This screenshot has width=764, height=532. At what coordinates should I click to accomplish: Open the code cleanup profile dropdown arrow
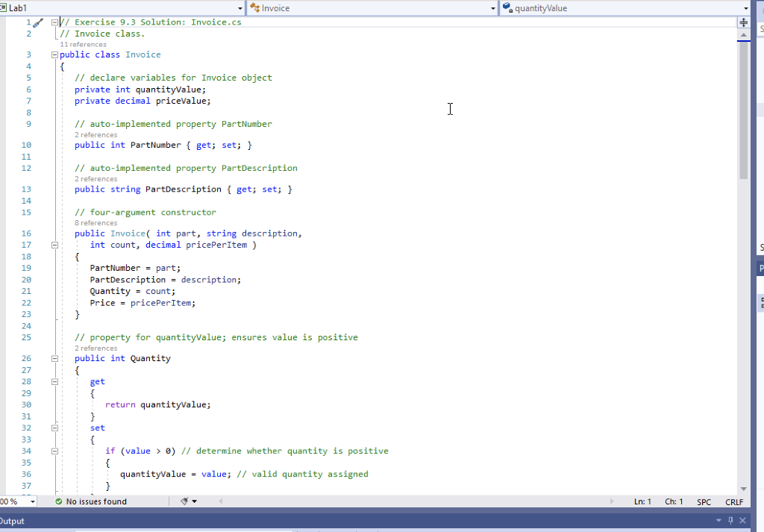pyautogui.click(x=195, y=501)
